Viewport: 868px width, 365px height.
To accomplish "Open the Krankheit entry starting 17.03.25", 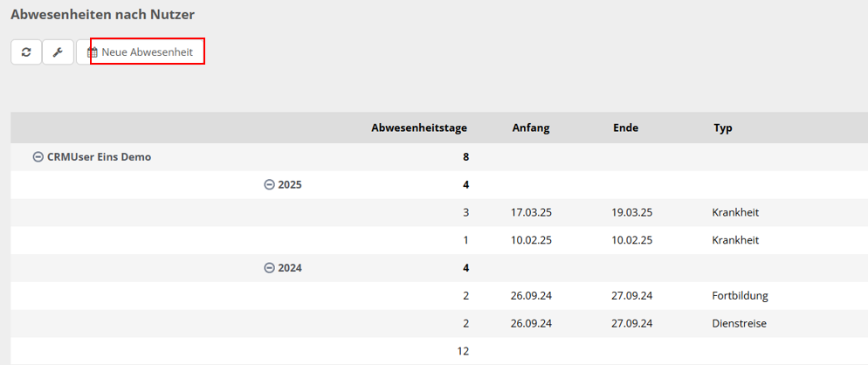I will (735, 212).
